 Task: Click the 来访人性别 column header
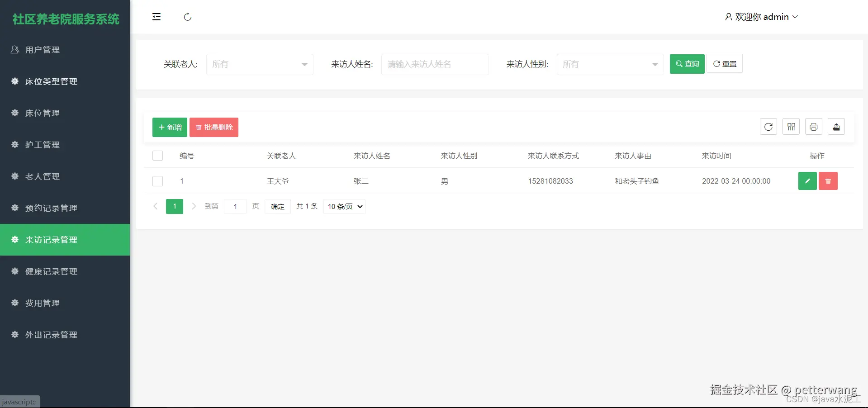click(459, 156)
